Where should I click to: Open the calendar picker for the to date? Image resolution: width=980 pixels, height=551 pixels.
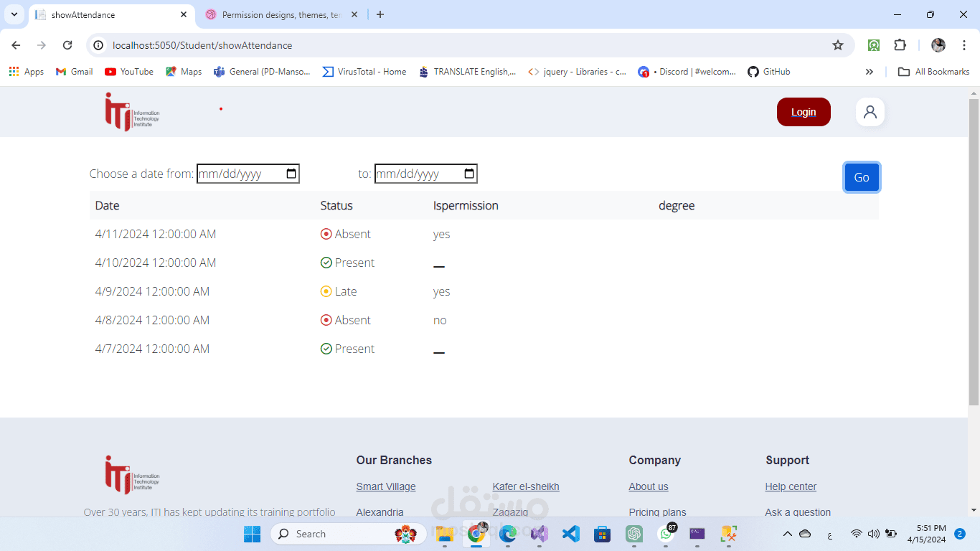[x=469, y=174]
